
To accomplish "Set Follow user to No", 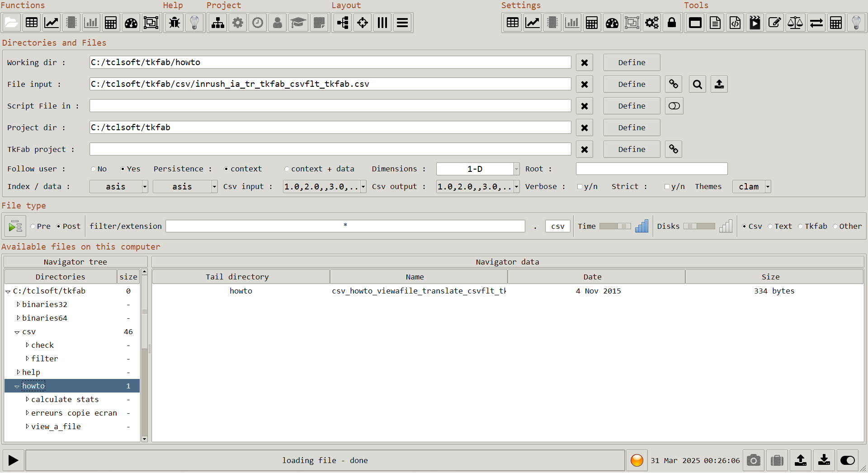I will pos(94,169).
